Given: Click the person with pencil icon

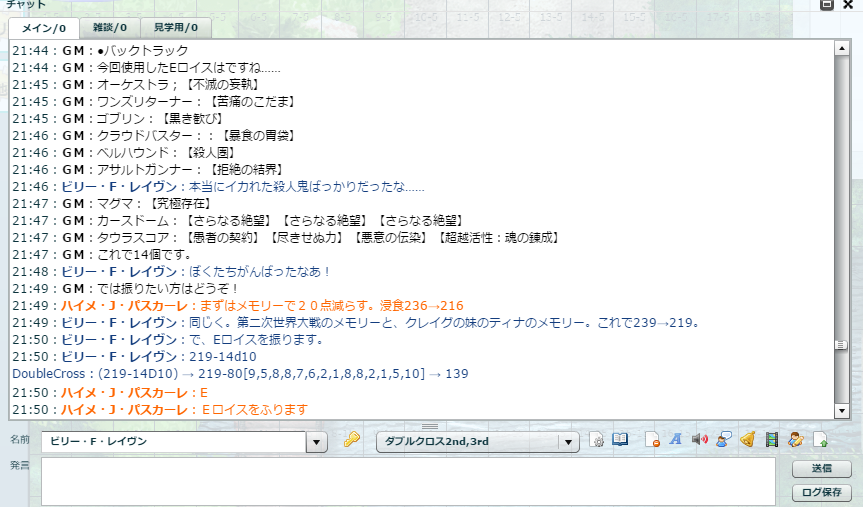Looking at the screenshot, I should (795, 440).
